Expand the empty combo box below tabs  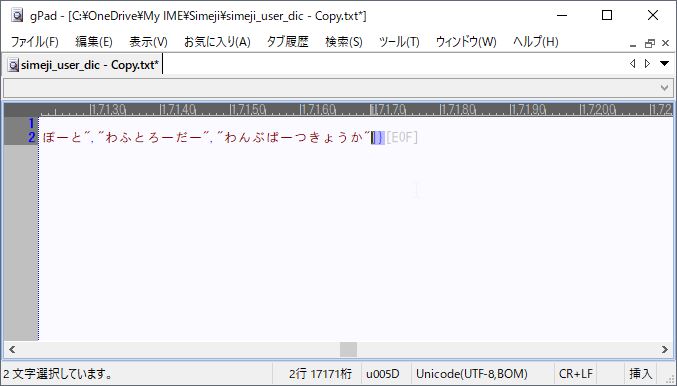click(664, 88)
